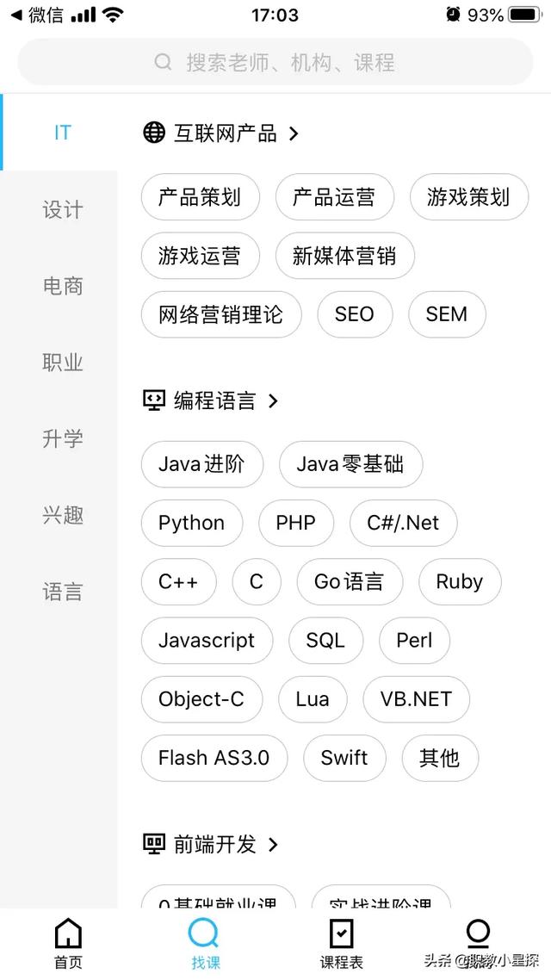Open the 课程表 schedule icon
Image resolution: width=551 pixels, height=980 pixels.
(341, 933)
